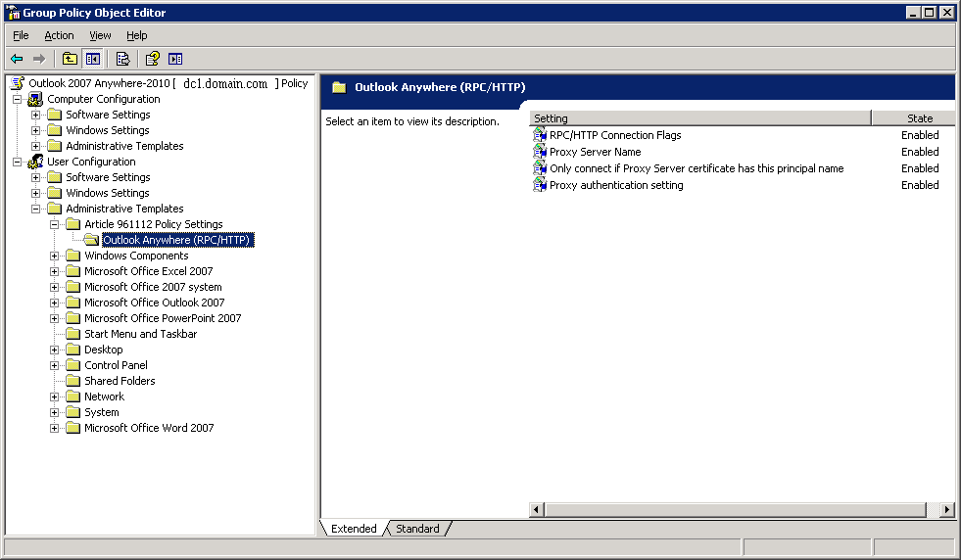Viewport: 961px width, 560px height.
Task: Click the Forward arrow toolbar icon
Action: pyautogui.click(x=39, y=59)
